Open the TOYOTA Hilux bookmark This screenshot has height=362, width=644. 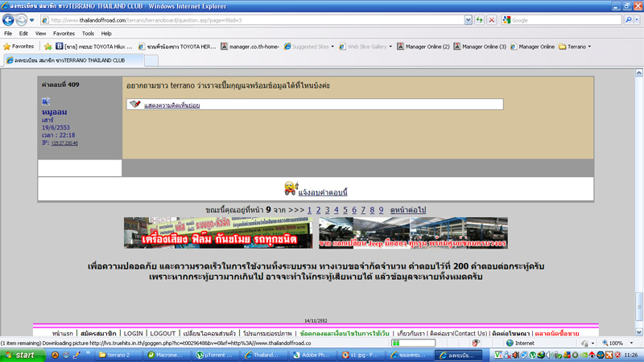tap(94, 47)
